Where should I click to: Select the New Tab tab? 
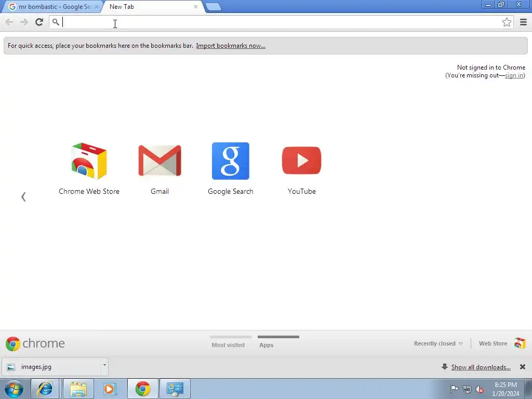[153, 7]
